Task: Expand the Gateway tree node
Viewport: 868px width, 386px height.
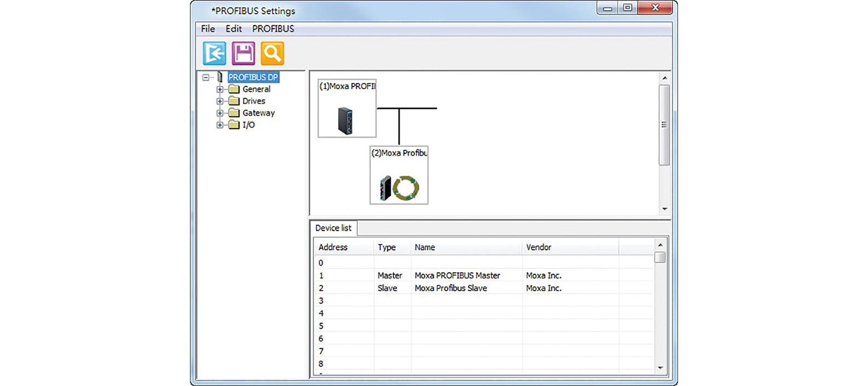Action: pyautogui.click(x=220, y=113)
